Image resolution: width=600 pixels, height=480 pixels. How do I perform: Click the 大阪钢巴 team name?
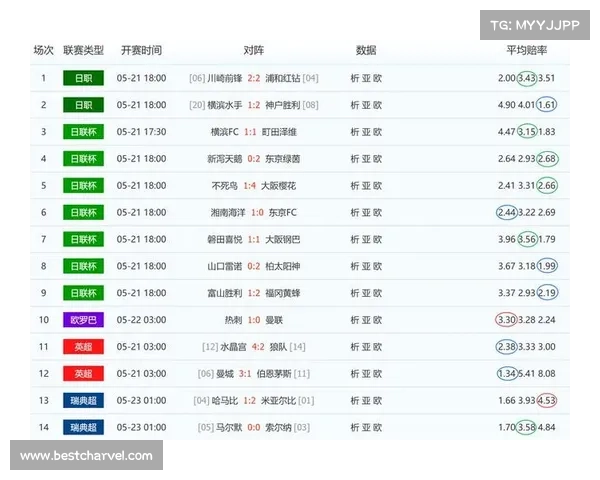pos(283,239)
